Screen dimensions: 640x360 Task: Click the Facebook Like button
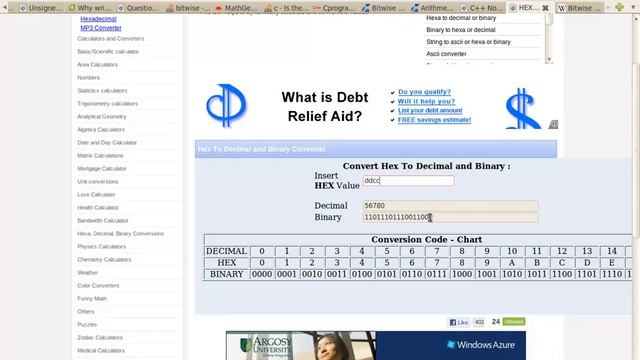click(x=459, y=322)
